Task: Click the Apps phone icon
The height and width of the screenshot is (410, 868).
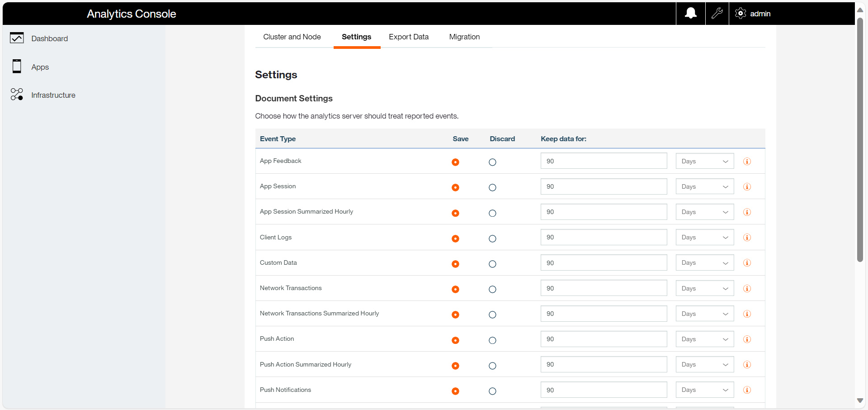Action: click(17, 67)
